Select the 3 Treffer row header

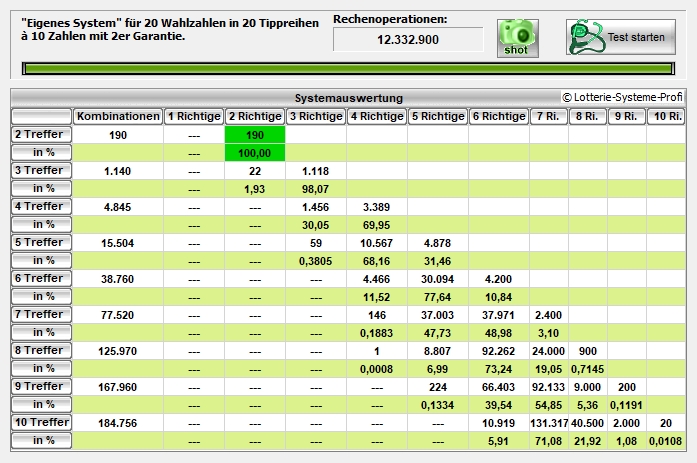coord(41,170)
